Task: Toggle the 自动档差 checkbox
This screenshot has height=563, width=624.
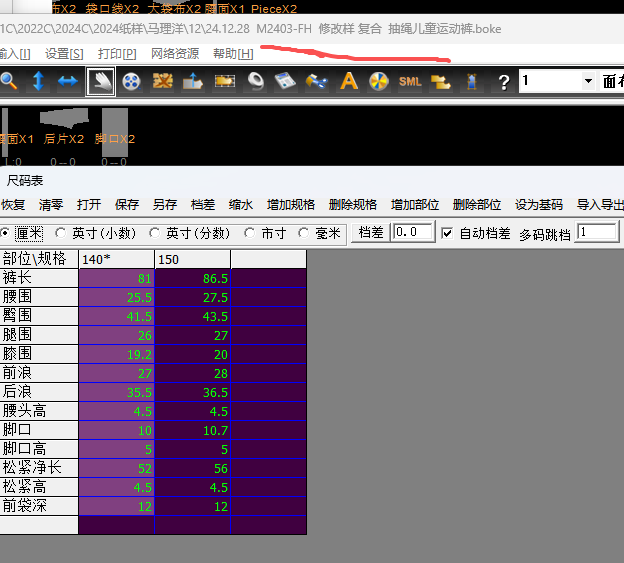Action: click(x=447, y=233)
